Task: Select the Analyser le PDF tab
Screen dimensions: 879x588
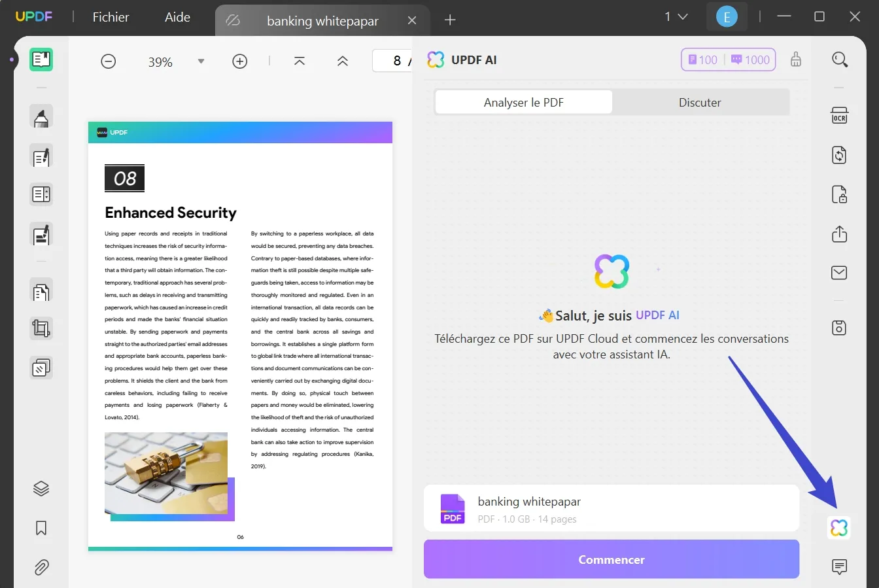Action: 524,102
